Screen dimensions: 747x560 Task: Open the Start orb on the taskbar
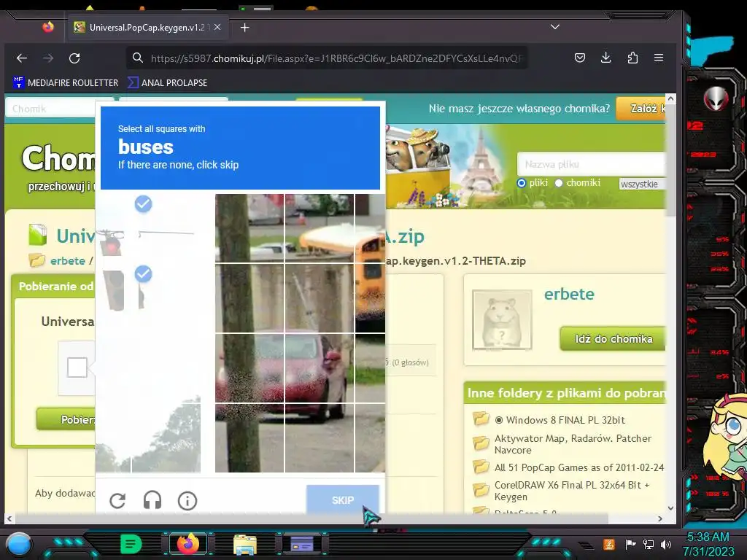(x=18, y=544)
